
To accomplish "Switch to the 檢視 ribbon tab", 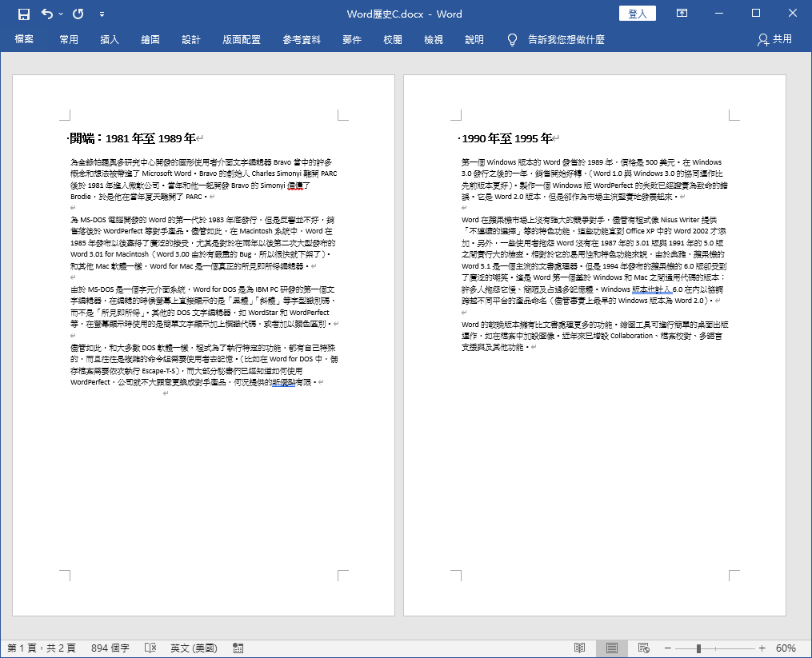I will coord(434,39).
